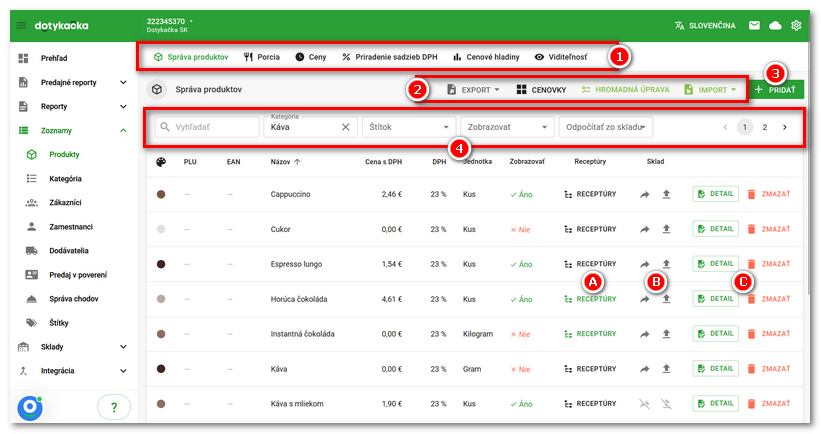
Task: Open the hamburger menu beside dotykačka logo
Action: 21,25
